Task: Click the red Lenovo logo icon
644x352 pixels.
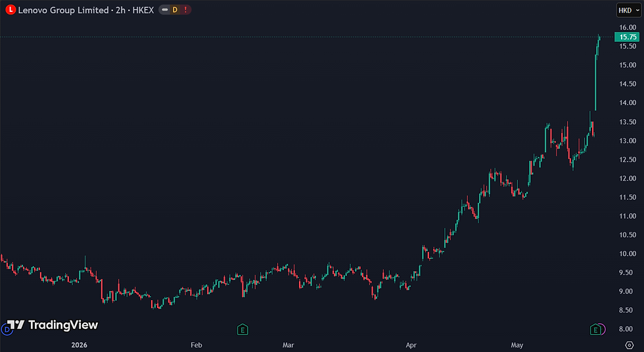Action: (x=11, y=10)
